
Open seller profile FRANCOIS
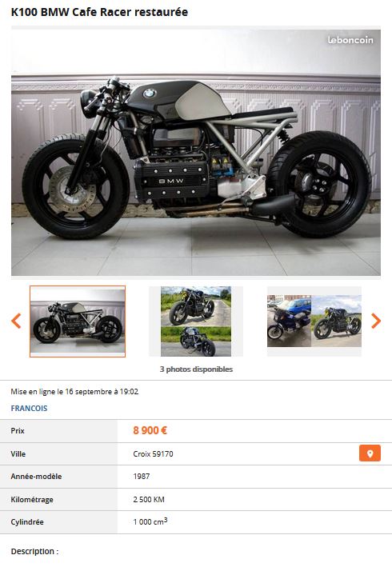pos(29,408)
